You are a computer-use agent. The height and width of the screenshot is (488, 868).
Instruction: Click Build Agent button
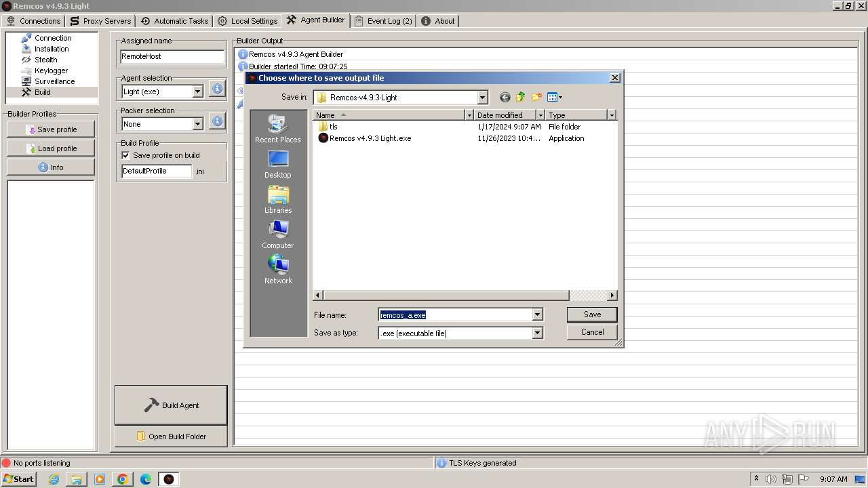pos(171,405)
